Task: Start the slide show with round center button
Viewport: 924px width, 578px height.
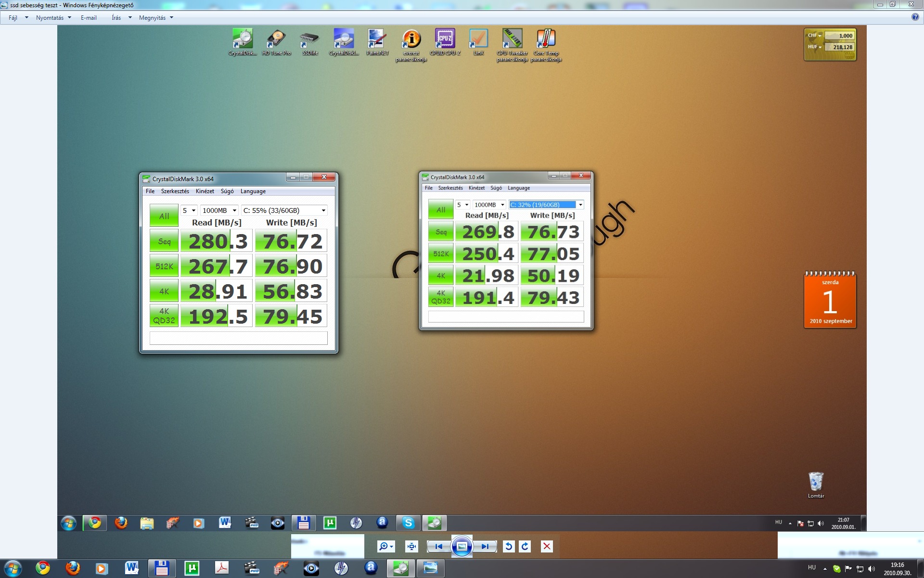Action: (x=462, y=546)
